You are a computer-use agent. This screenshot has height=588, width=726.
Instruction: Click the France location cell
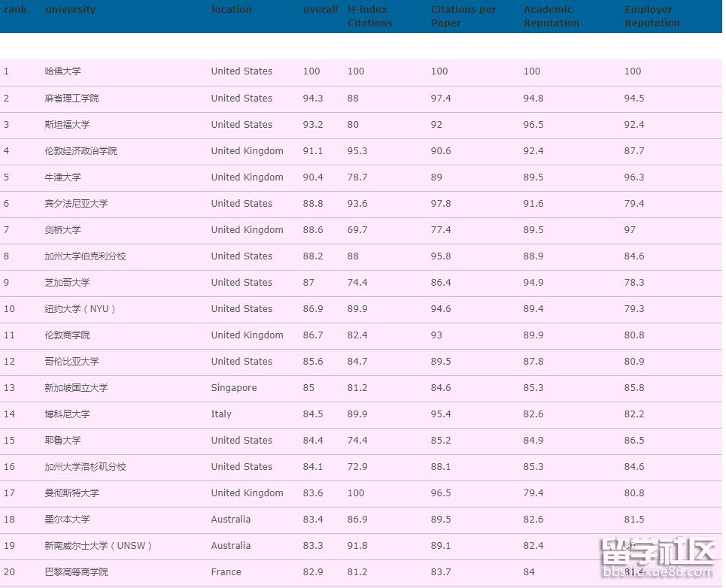(226, 572)
